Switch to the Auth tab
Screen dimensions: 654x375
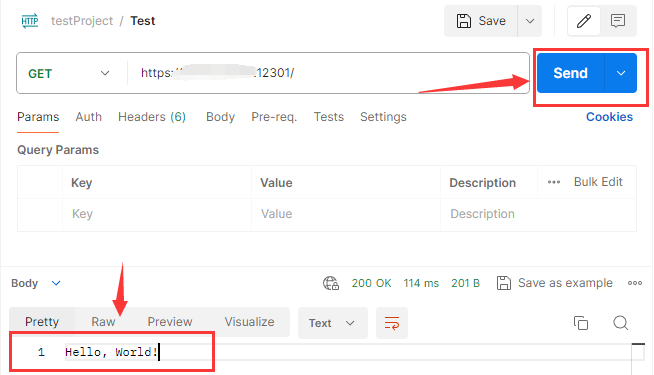click(x=88, y=117)
